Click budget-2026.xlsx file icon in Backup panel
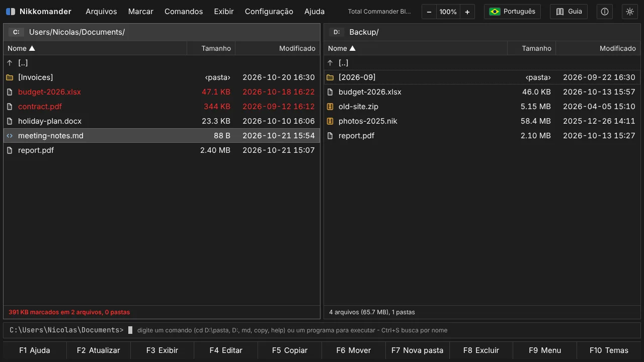The image size is (644, 362). click(330, 92)
